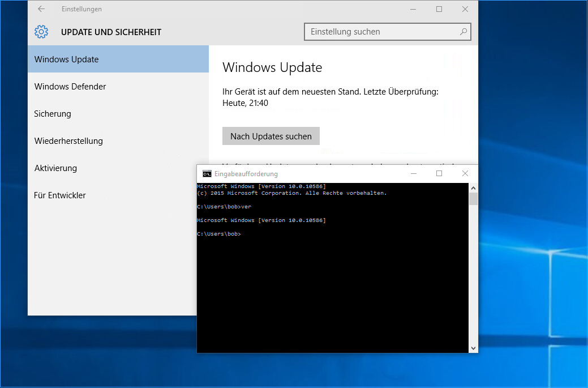This screenshot has height=388, width=588.
Task: Click the Einstellungen title bar label
Action: (x=81, y=9)
